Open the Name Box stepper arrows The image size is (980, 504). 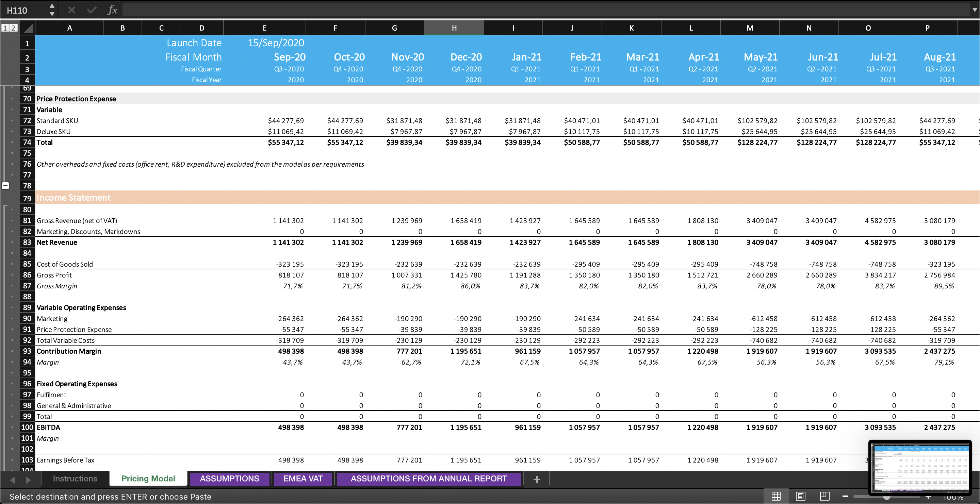tap(52, 10)
